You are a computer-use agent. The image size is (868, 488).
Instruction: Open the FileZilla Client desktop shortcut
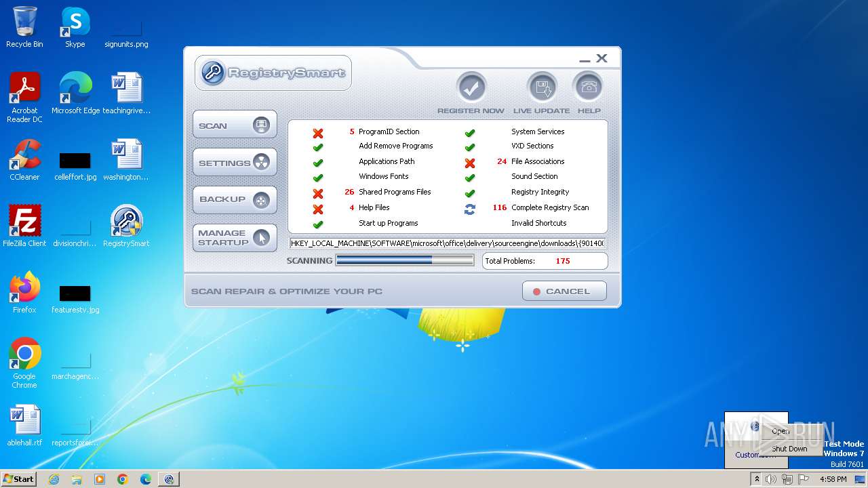click(24, 226)
